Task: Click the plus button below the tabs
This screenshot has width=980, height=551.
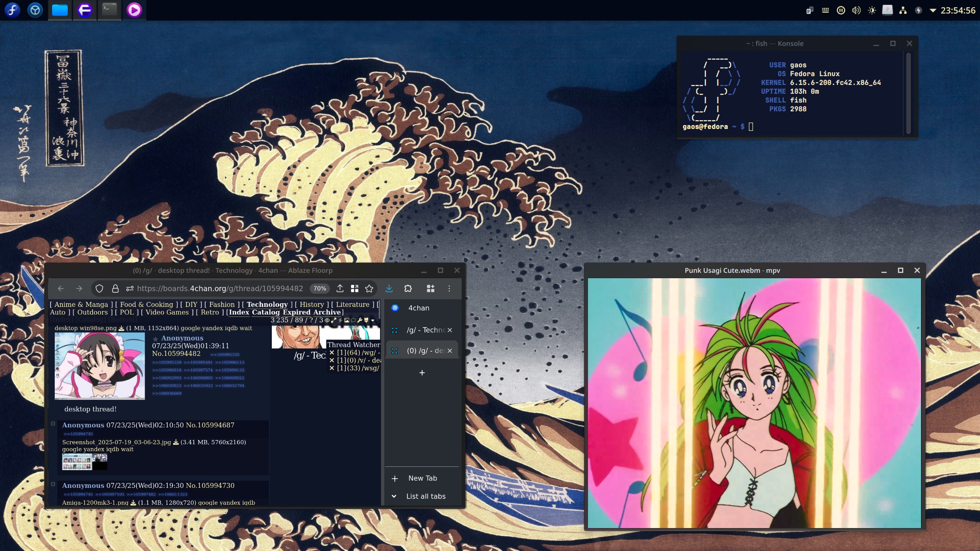Action: [x=422, y=373]
